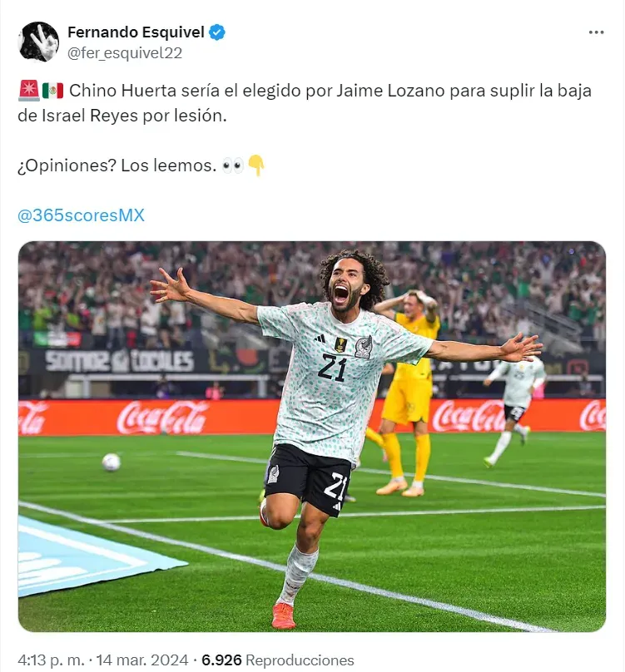Click the soccer ball in the photo

point(111,462)
